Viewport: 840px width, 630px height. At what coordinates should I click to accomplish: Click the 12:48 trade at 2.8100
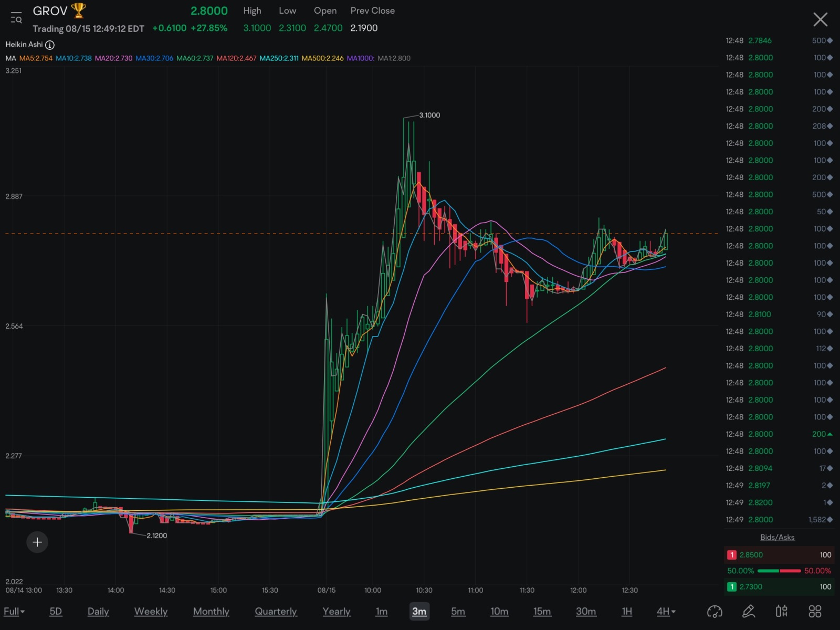click(x=779, y=314)
